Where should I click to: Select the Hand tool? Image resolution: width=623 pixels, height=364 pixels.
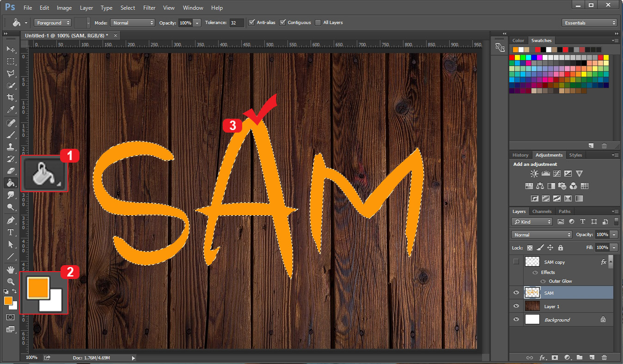click(x=11, y=269)
